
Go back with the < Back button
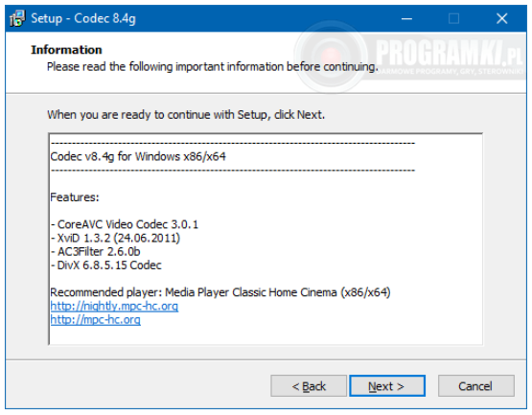[309, 386]
